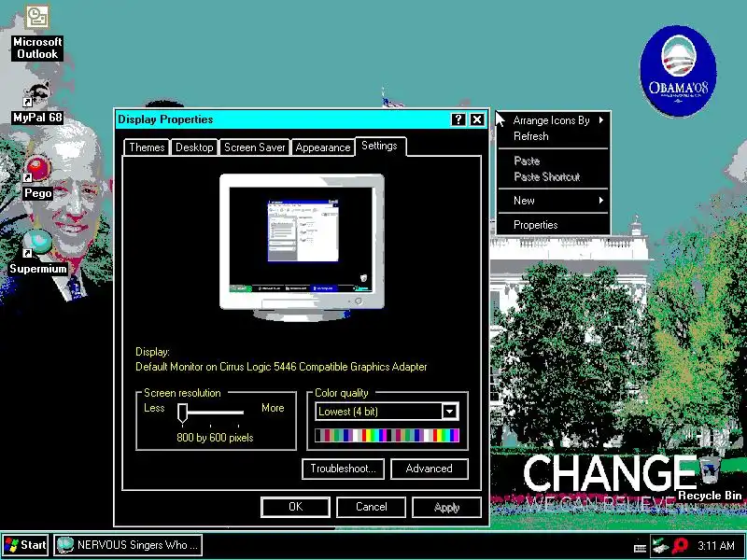Click the color quality spectrum bar
Screen dimensions: 747x560
tap(387, 435)
